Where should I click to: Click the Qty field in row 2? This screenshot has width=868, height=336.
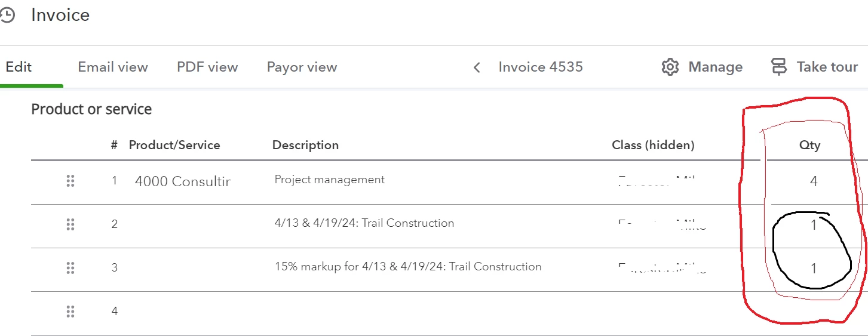tap(814, 225)
